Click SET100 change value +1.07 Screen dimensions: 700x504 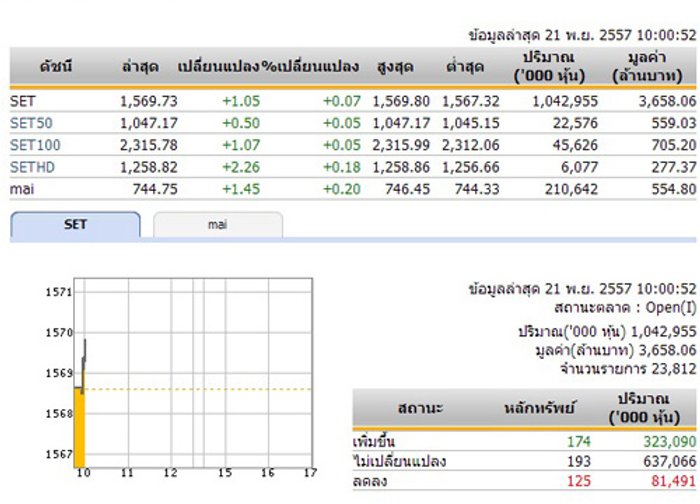(x=241, y=145)
